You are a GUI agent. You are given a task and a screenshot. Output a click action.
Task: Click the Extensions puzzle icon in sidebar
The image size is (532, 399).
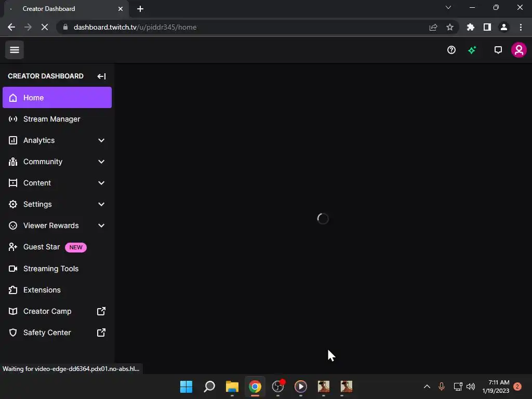(x=13, y=290)
